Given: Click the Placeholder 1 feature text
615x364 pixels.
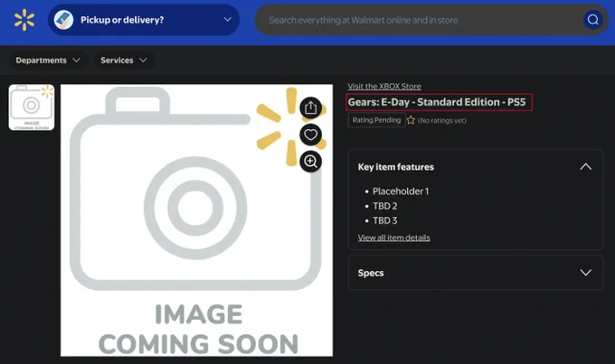Looking at the screenshot, I should pyautogui.click(x=401, y=191).
